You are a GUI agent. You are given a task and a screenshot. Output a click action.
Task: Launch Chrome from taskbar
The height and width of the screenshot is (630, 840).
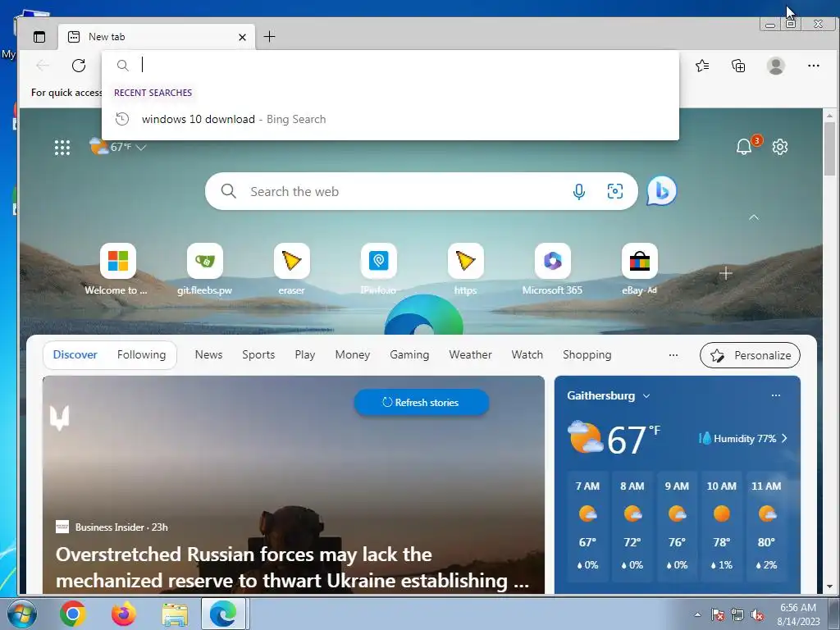73,614
